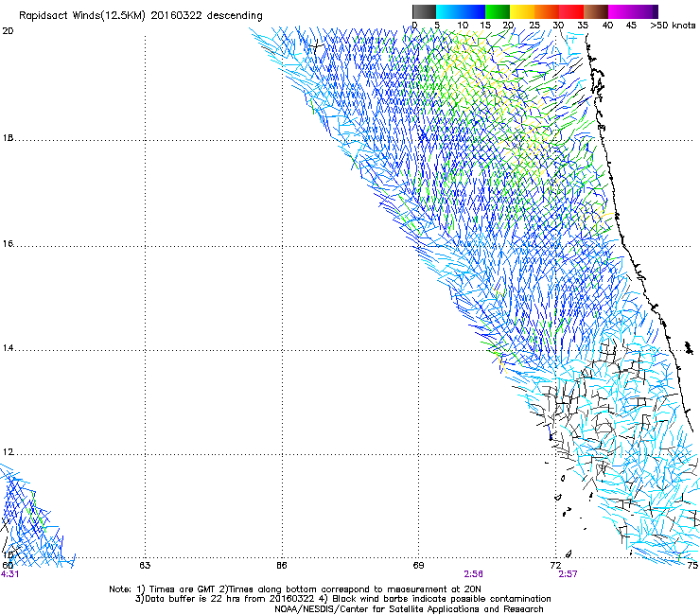Click the longitude axis label '66'
This screenshot has height=615, width=700.
[281, 566]
